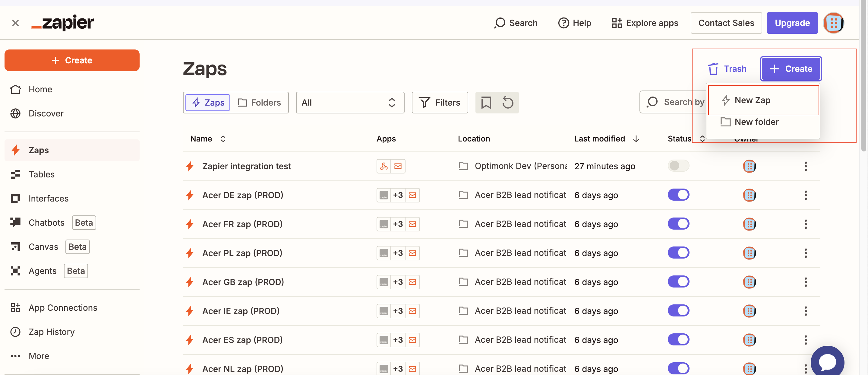The image size is (868, 375).
Task: Open more options for Acer PL zap
Action: (x=806, y=253)
